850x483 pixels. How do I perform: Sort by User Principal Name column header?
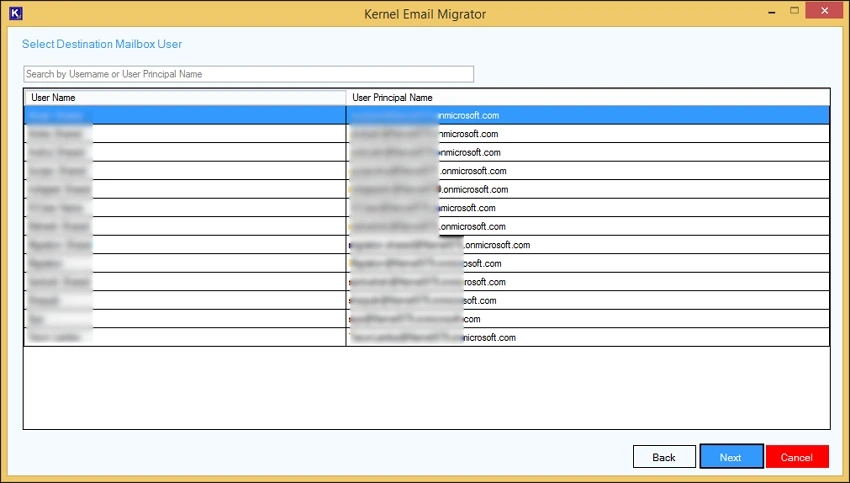588,98
